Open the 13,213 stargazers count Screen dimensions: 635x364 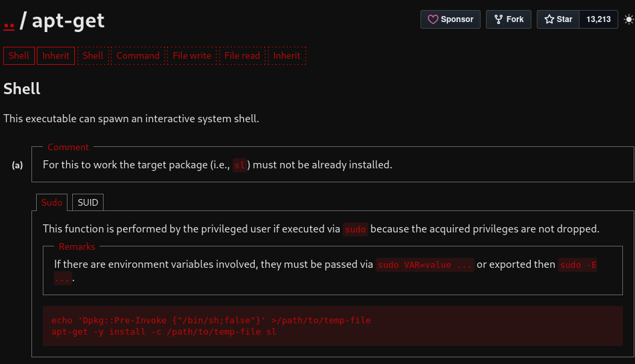click(x=598, y=19)
